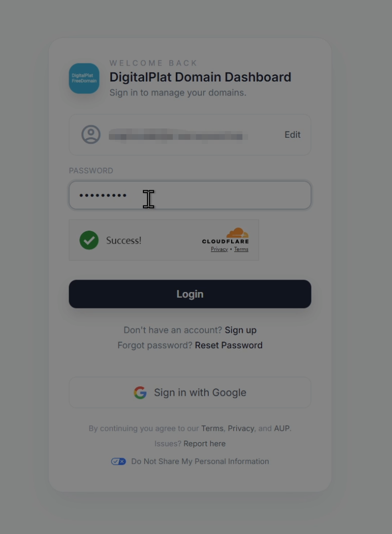Open Cloudflare Privacy link

[219, 249]
